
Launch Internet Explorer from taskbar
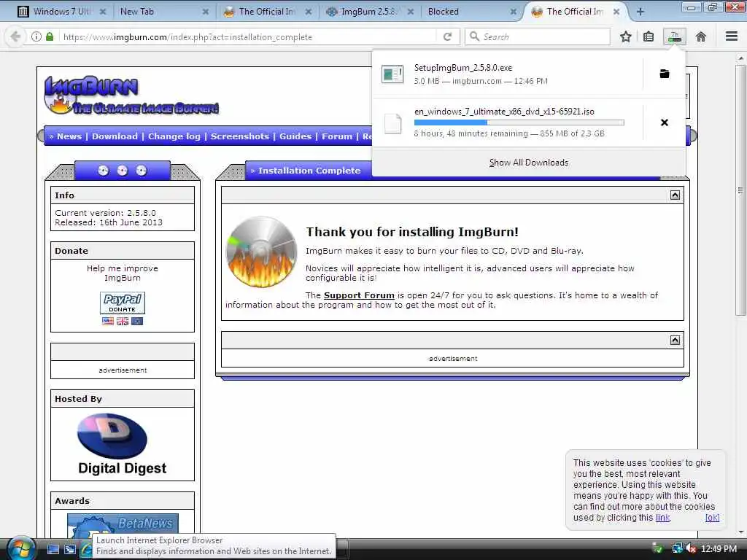click(86, 549)
